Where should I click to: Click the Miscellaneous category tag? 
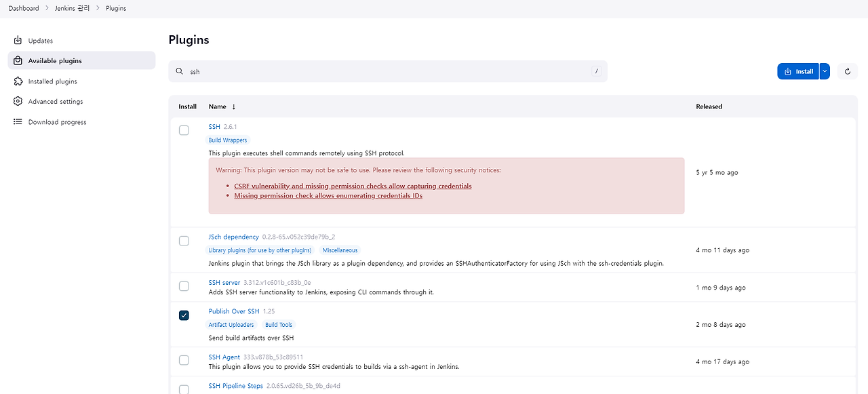340,250
